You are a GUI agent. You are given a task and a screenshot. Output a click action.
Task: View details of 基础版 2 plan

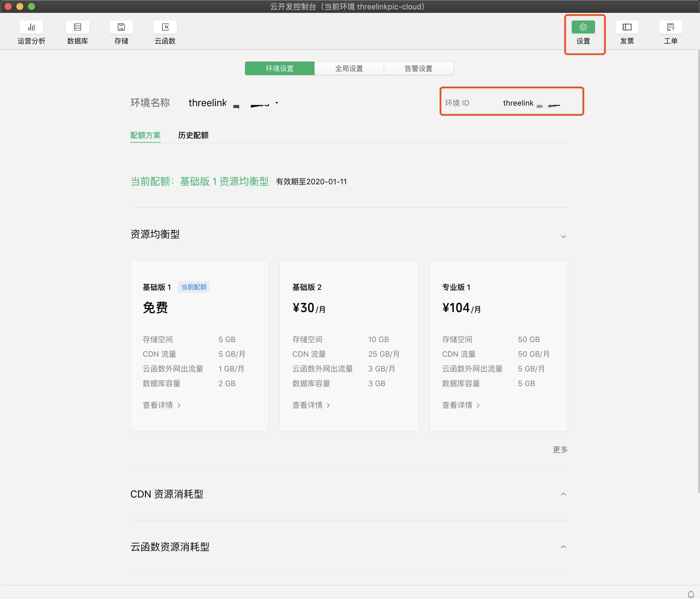point(311,405)
